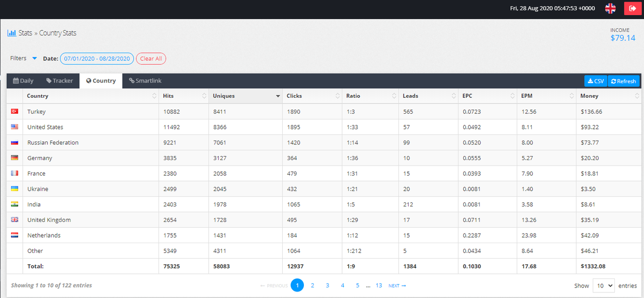Open the date range picker 07/01/2020 - 08/28/2020
This screenshot has height=298, width=644.
pos(97,58)
